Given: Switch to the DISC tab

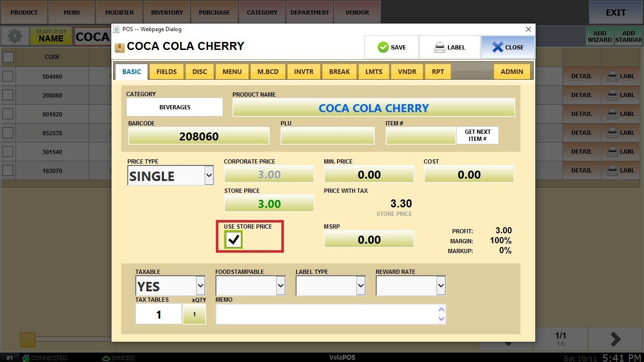Looking at the screenshot, I should 199,72.
